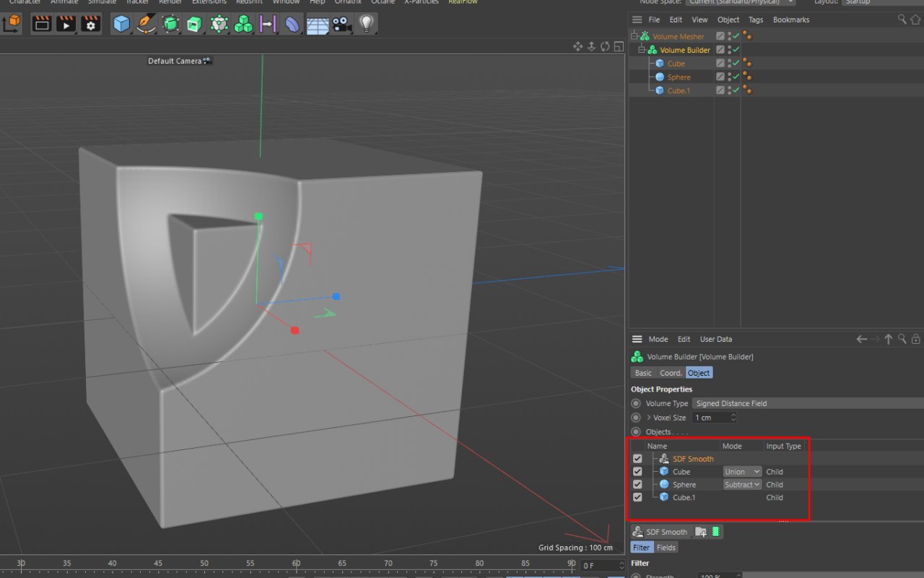The width and height of the screenshot is (924, 578).
Task: Open Object Manager Tags menu
Action: 756,20
